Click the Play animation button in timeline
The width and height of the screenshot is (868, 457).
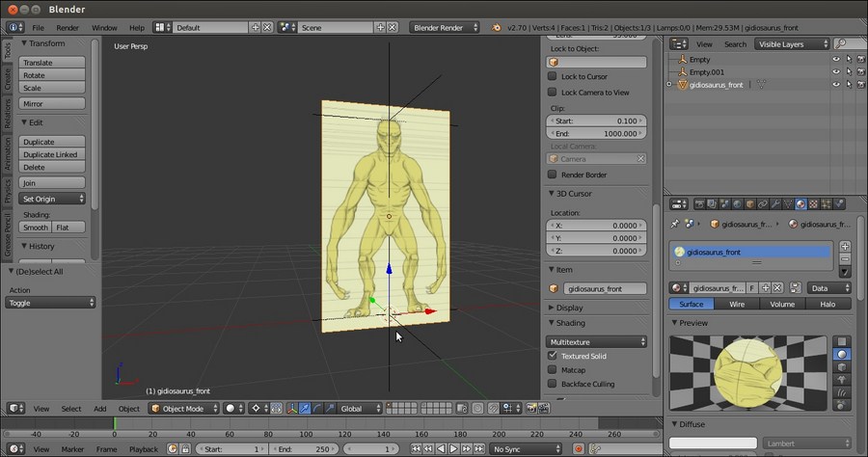click(x=453, y=448)
